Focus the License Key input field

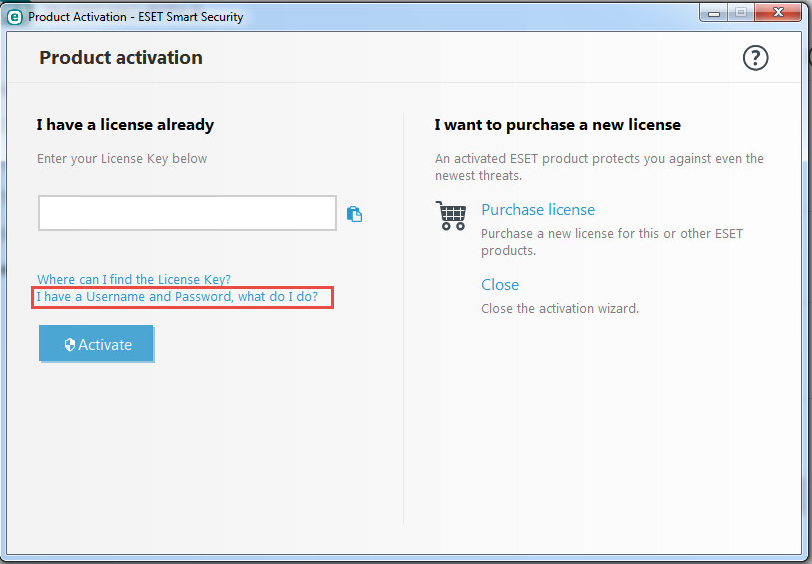pos(187,213)
